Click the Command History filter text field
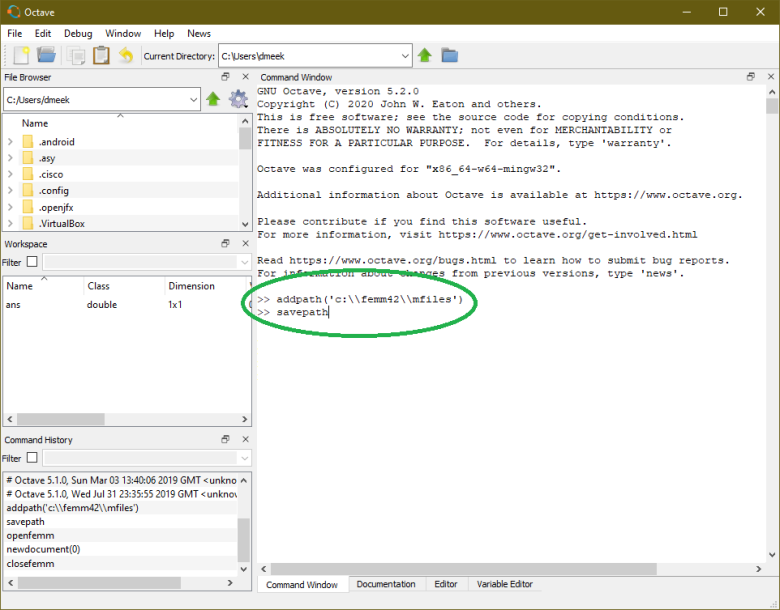This screenshot has width=780, height=610. [140, 458]
